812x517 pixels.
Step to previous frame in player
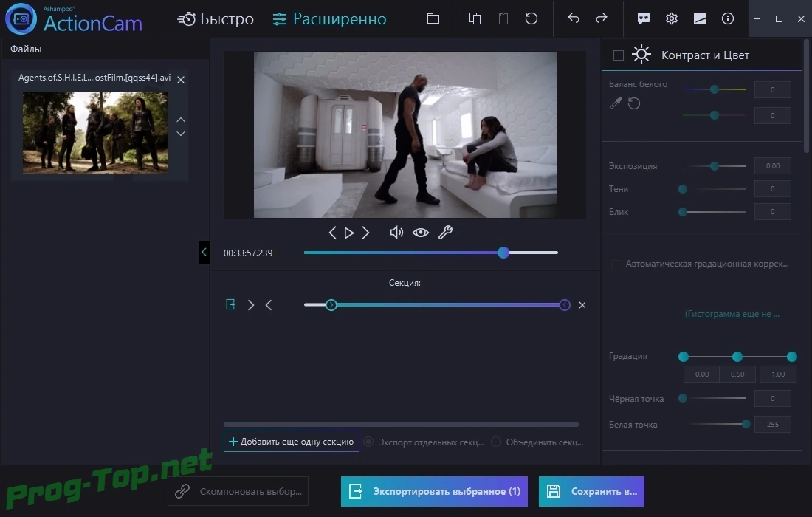[x=332, y=233]
